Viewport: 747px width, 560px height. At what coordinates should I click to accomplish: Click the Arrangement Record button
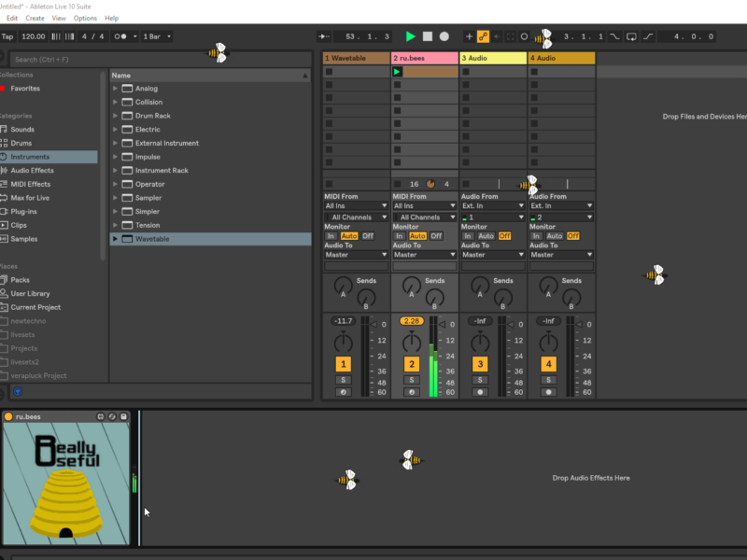444,36
